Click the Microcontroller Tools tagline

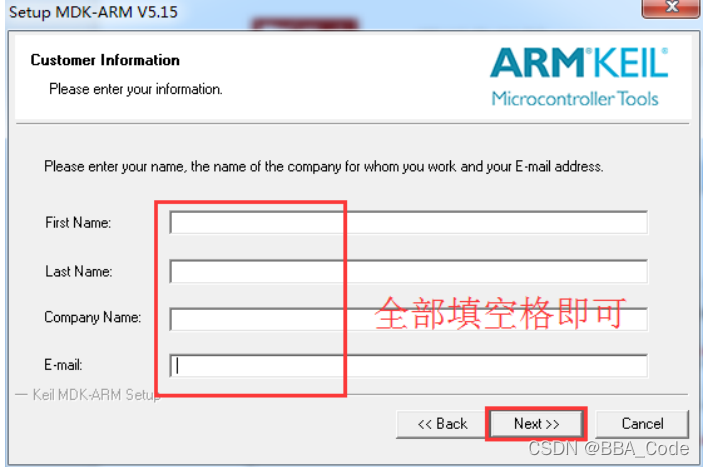575,98
